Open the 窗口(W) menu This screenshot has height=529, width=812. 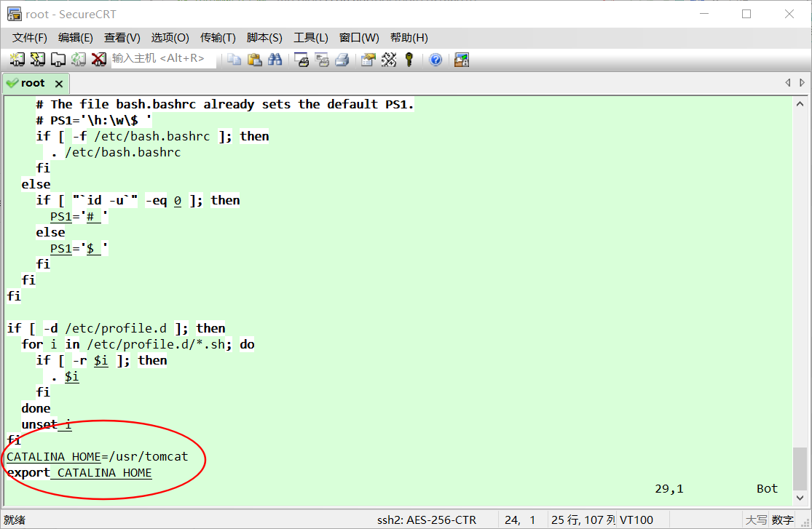point(359,38)
